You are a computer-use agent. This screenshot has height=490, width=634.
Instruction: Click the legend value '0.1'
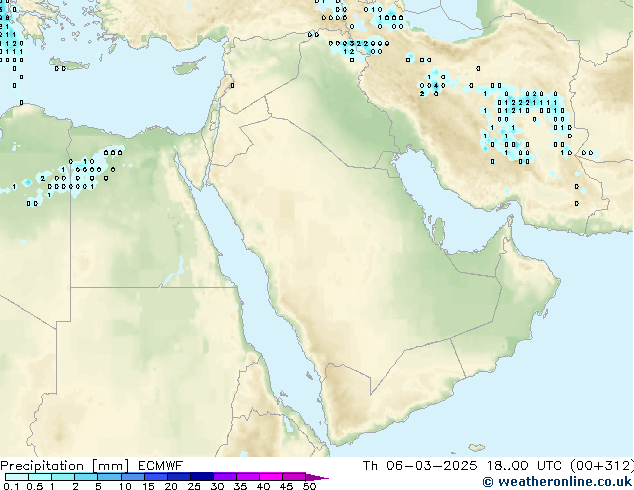click(x=11, y=486)
